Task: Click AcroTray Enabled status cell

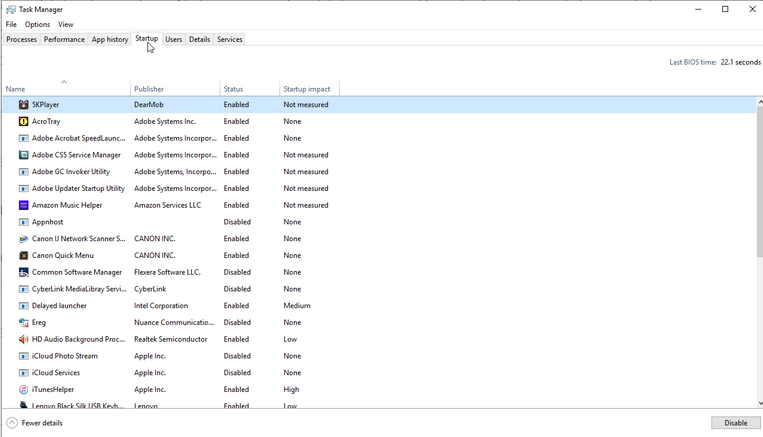Action: pyautogui.click(x=236, y=121)
